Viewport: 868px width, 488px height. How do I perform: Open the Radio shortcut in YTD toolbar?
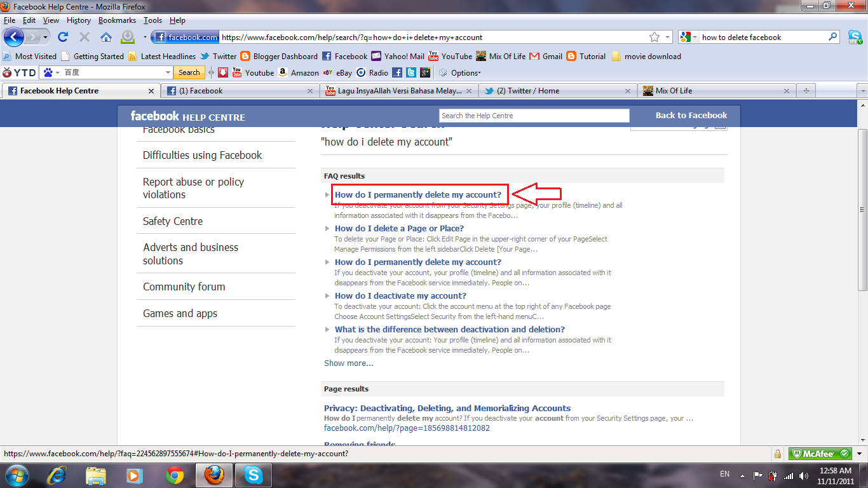(x=372, y=72)
